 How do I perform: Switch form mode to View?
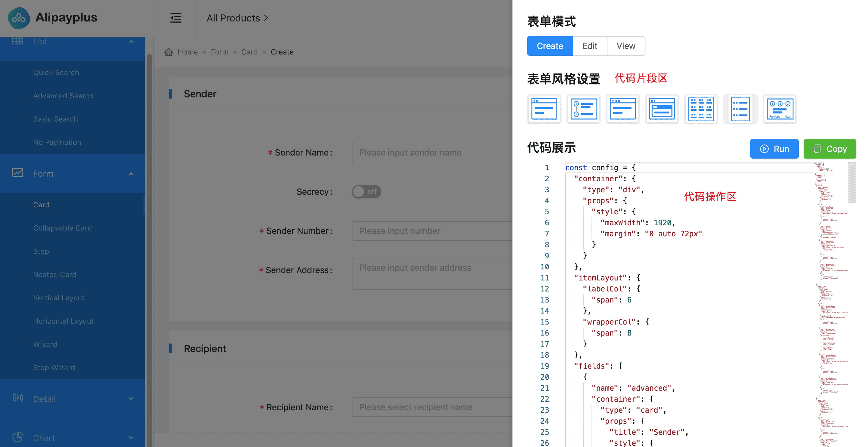(x=626, y=46)
